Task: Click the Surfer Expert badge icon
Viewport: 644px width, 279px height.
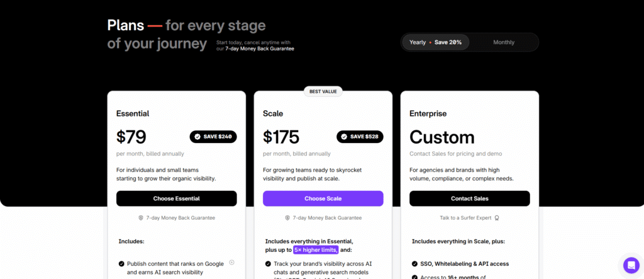Action: coord(497,218)
